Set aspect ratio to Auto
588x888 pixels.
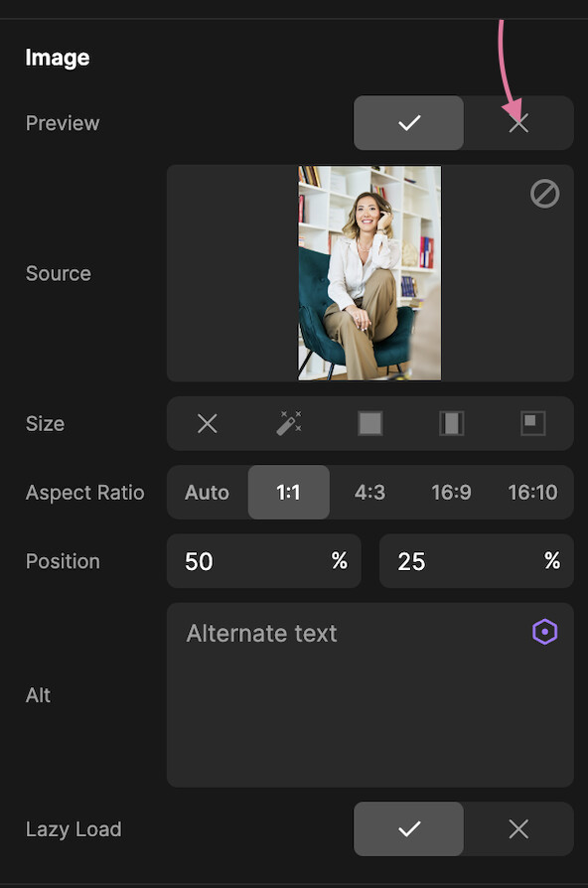click(208, 492)
